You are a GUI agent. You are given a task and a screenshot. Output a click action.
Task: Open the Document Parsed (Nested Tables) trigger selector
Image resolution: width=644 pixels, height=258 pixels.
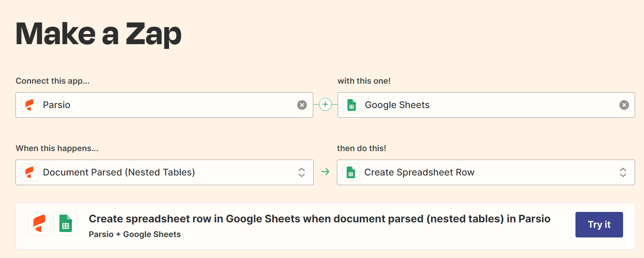pyautogui.click(x=163, y=172)
